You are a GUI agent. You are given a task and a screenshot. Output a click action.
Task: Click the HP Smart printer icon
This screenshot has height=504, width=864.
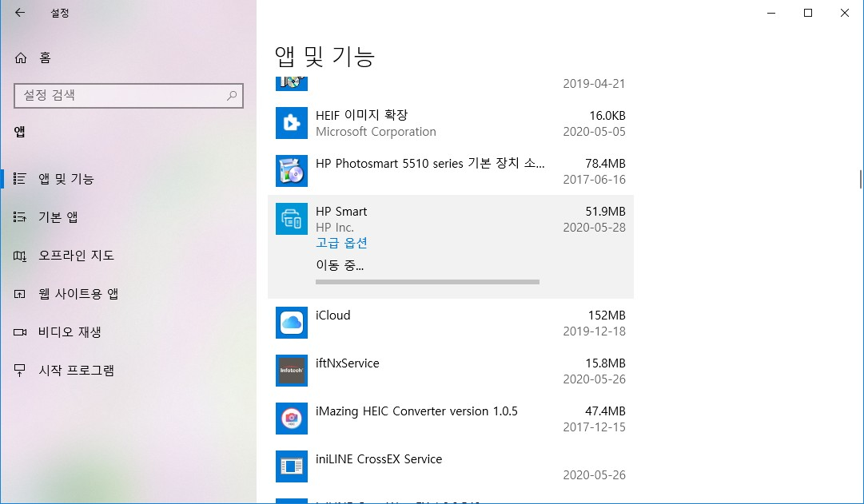[x=292, y=219]
